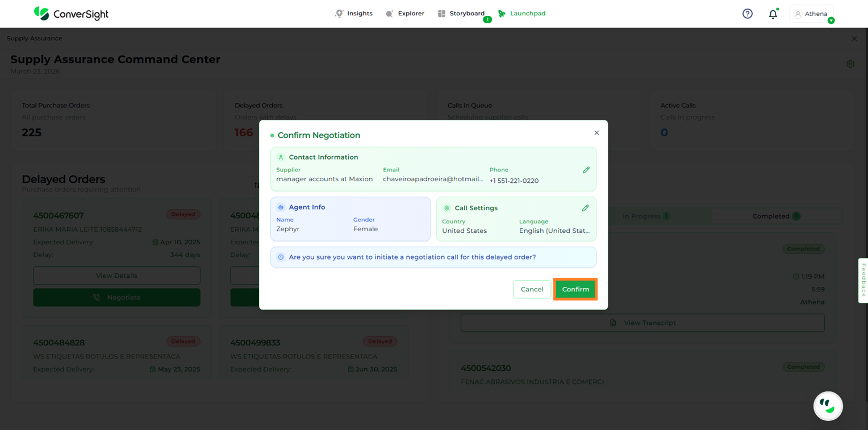Edit Call Settings with the pencil icon
This screenshot has height=430, width=868.
click(585, 208)
